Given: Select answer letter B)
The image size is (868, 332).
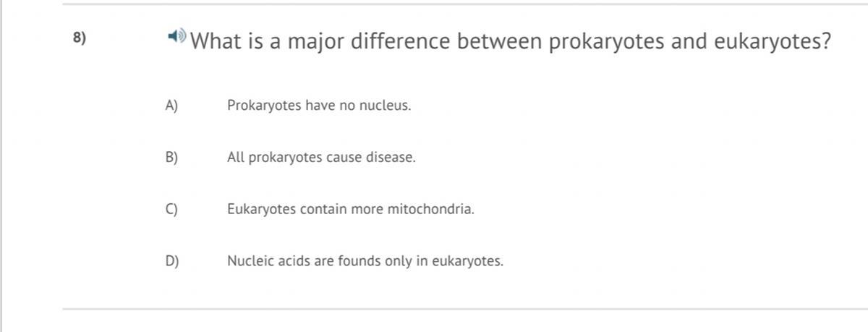Looking at the screenshot, I should pyautogui.click(x=171, y=158).
